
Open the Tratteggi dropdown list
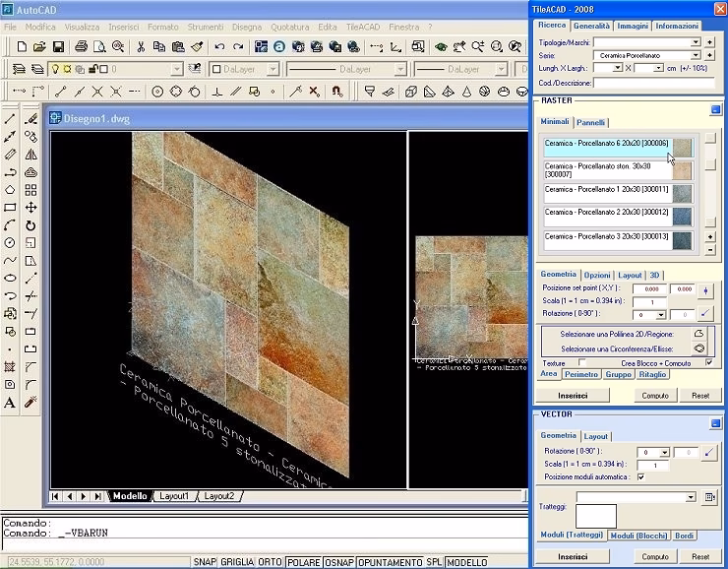[691, 497]
